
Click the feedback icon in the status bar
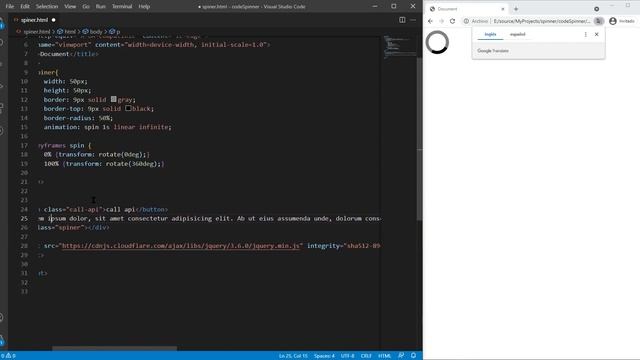click(401, 356)
